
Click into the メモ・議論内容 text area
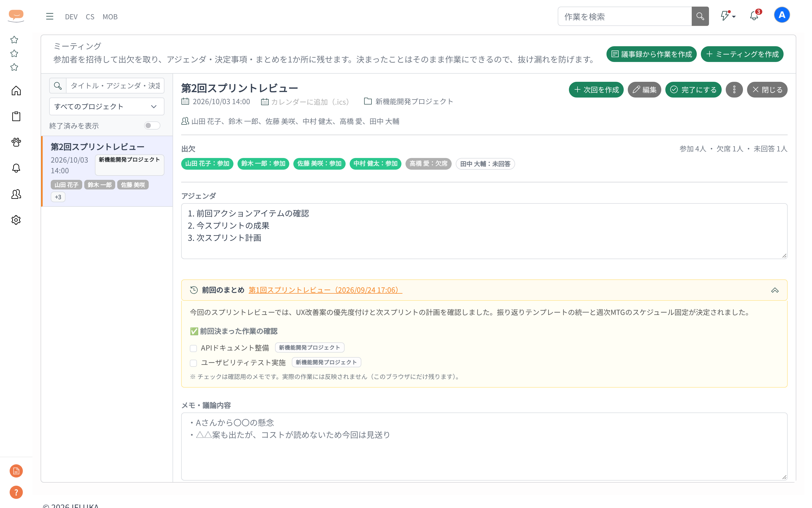point(484,447)
